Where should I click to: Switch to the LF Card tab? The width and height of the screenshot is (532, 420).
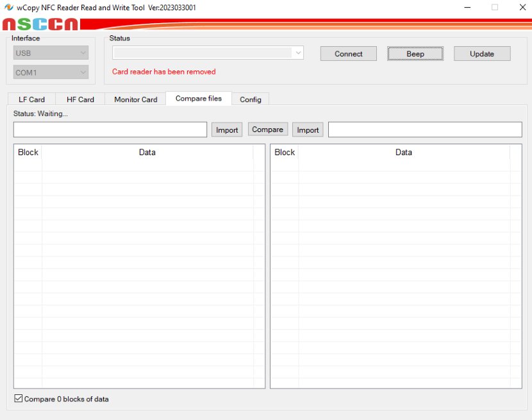point(31,99)
